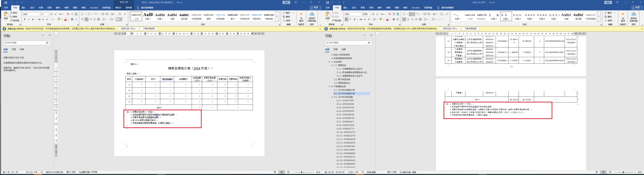The width and height of the screenshot is (644, 175).
Task: Click the superscript icon in the right window
Action: (369, 19)
